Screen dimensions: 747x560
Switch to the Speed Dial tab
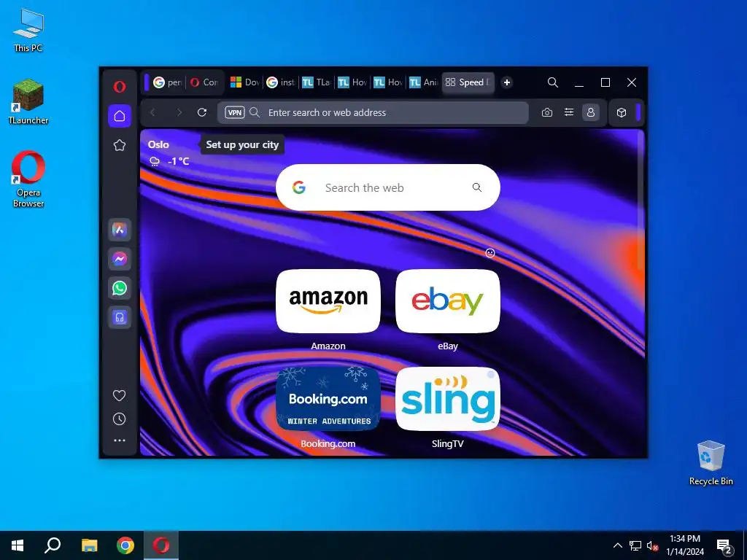tap(468, 82)
